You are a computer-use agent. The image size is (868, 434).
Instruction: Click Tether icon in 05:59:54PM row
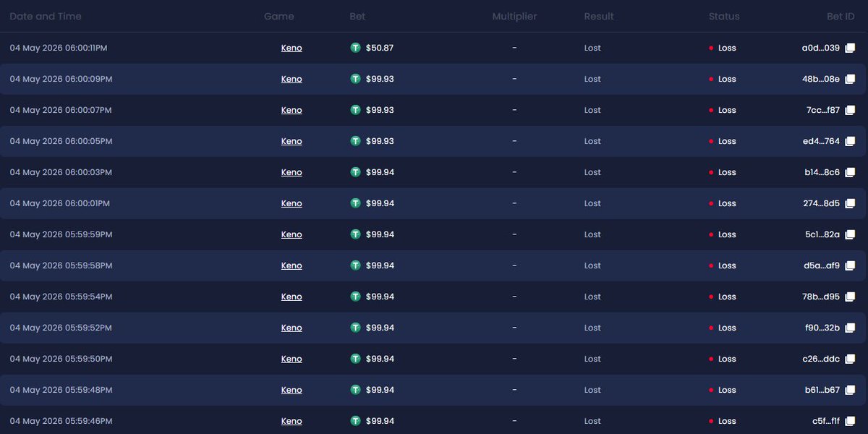click(355, 297)
